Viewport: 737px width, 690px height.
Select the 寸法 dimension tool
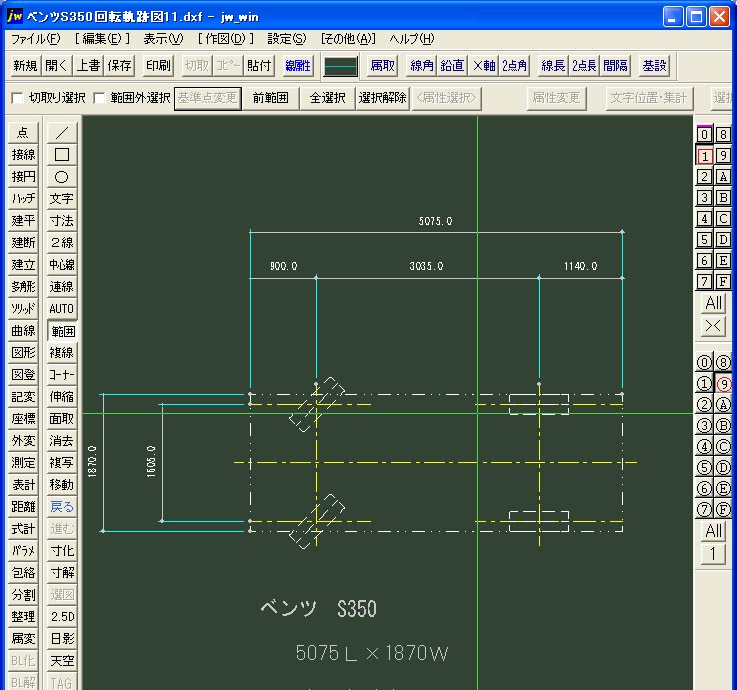click(x=62, y=220)
